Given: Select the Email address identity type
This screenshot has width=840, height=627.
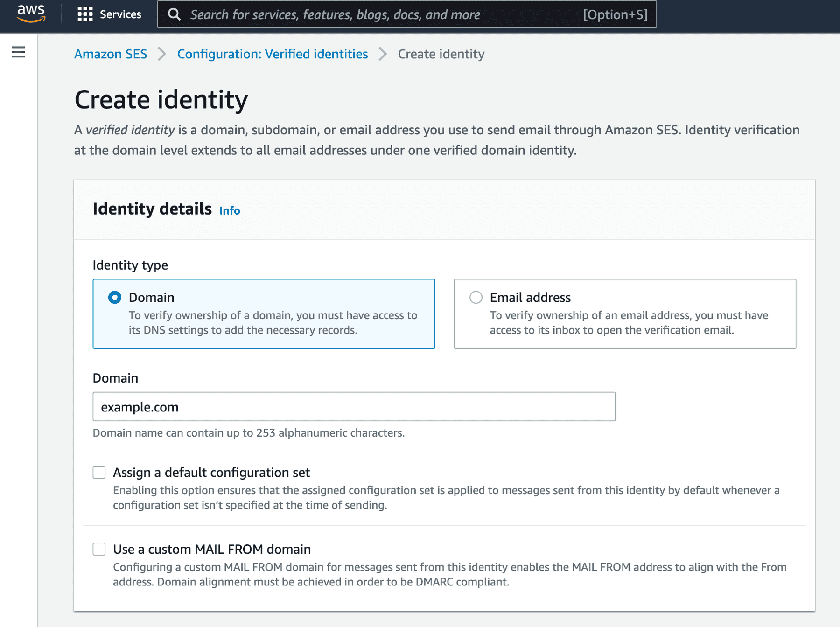Looking at the screenshot, I should 476,297.
